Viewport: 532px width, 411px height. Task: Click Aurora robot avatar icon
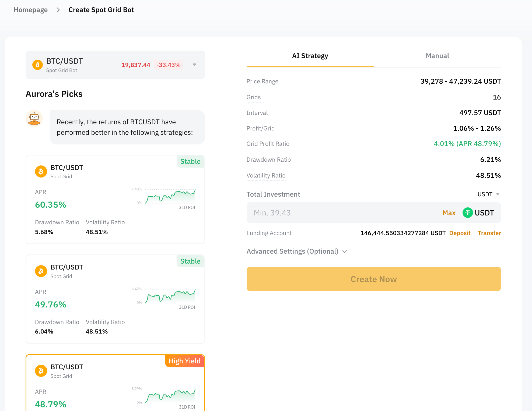34,118
